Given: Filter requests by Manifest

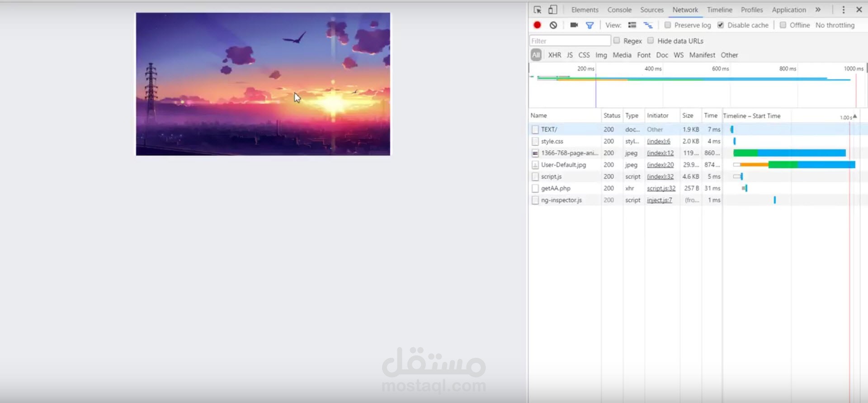Looking at the screenshot, I should pyautogui.click(x=702, y=55).
